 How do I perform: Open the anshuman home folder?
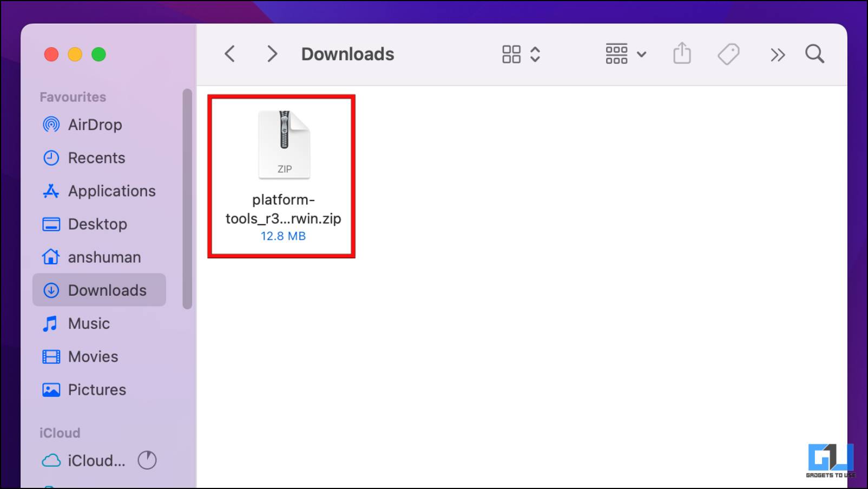[104, 257]
